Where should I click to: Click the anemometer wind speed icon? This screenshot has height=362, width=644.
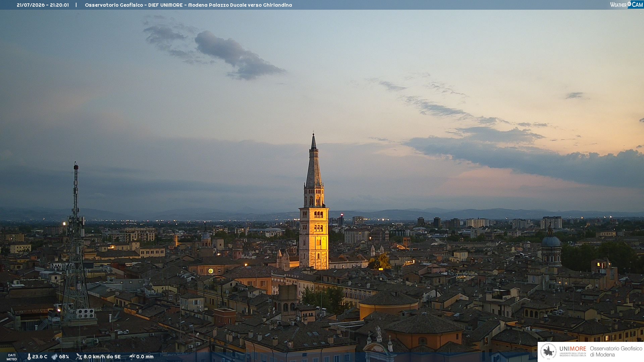79,357
